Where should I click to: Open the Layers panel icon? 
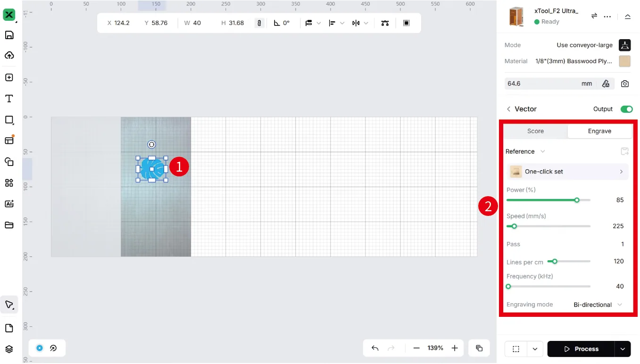tap(9, 349)
